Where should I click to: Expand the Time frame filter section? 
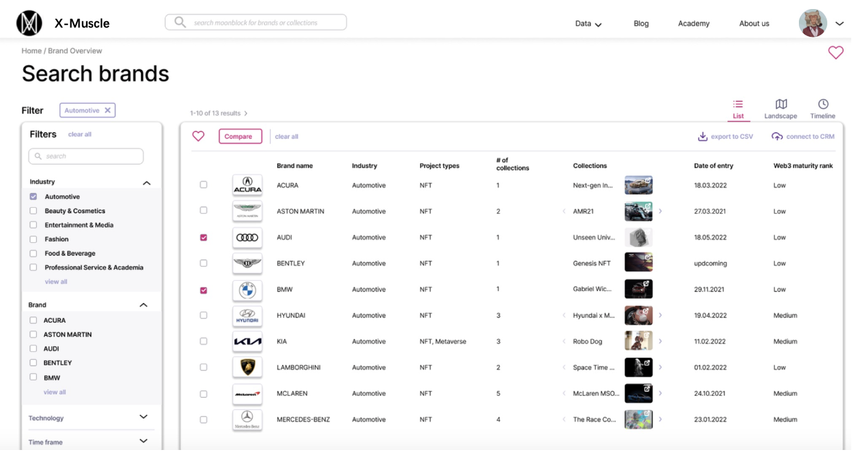click(x=144, y=441)
